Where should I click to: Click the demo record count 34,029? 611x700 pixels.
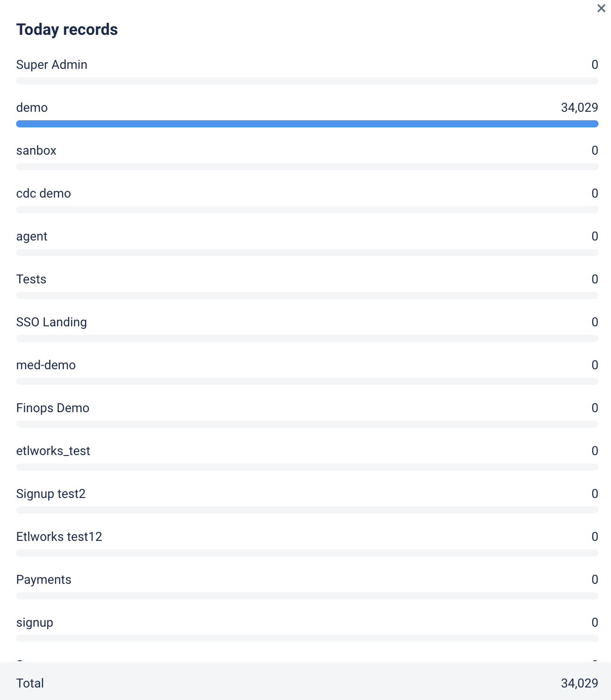click(x=579, y=108)
